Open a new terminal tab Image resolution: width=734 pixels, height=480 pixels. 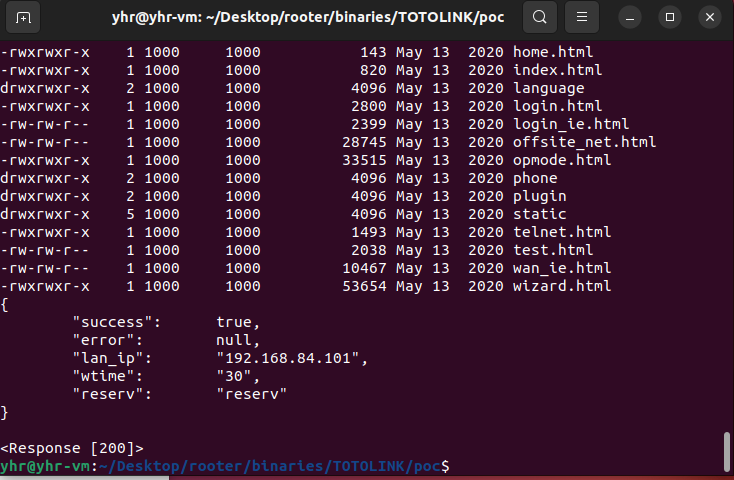(x=23, y=17)
